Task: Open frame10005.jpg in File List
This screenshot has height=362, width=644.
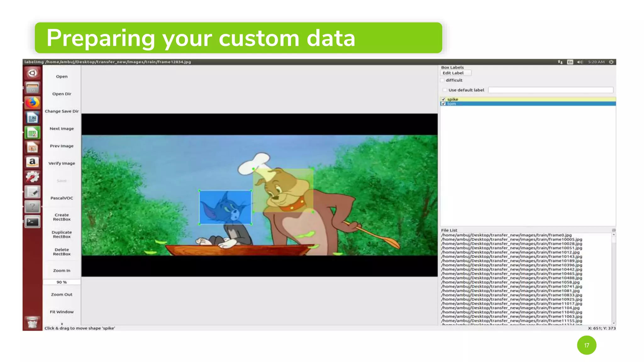Action: pyautogui.click(x=512, y=239)
